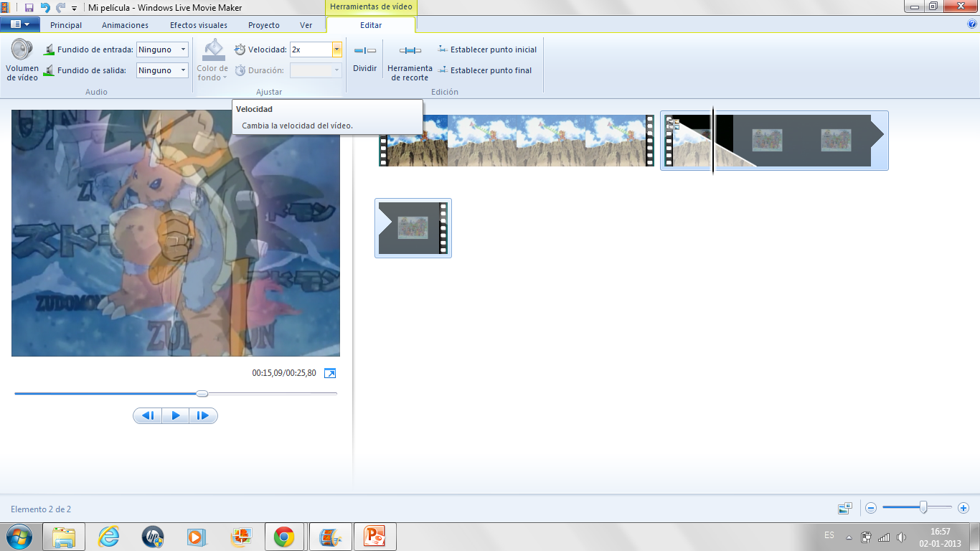
Task: Click the Redo arrow in quick access toolbar
Action: [60, 7]
